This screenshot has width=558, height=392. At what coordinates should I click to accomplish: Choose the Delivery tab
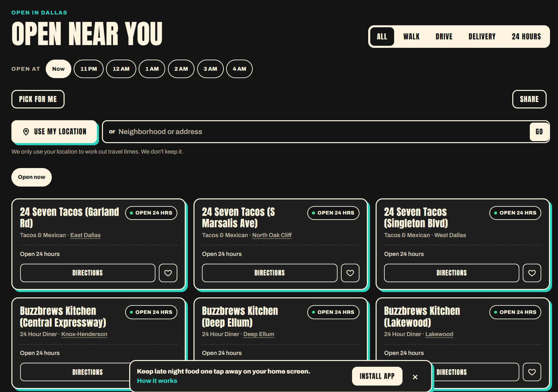point(482,37)
